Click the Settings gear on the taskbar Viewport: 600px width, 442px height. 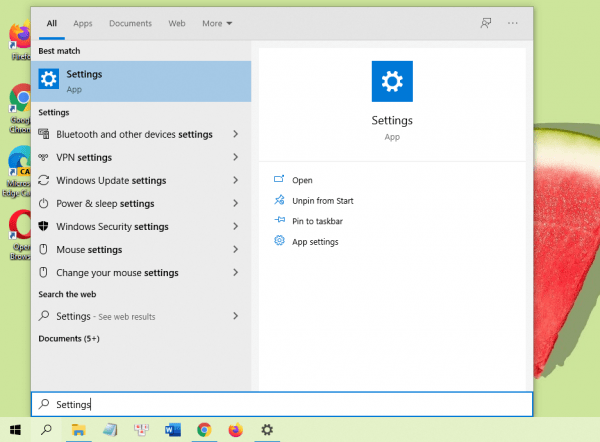pos(267,430)
